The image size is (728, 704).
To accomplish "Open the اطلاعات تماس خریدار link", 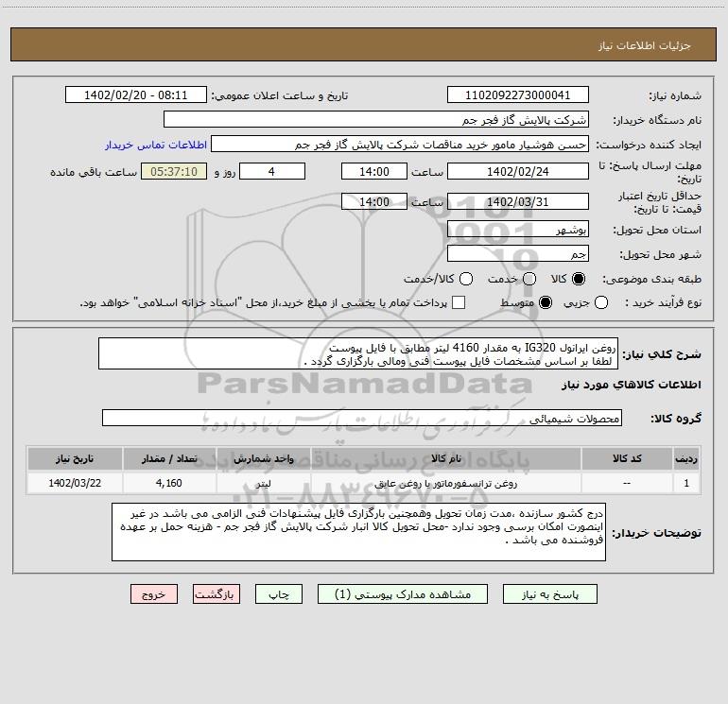I will [x=156, y=145].
